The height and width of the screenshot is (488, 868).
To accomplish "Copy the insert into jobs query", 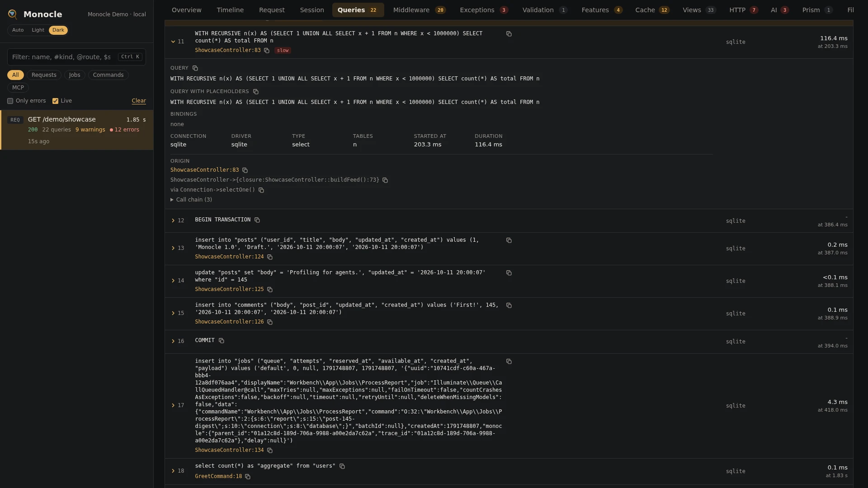I will pos(509,361).
